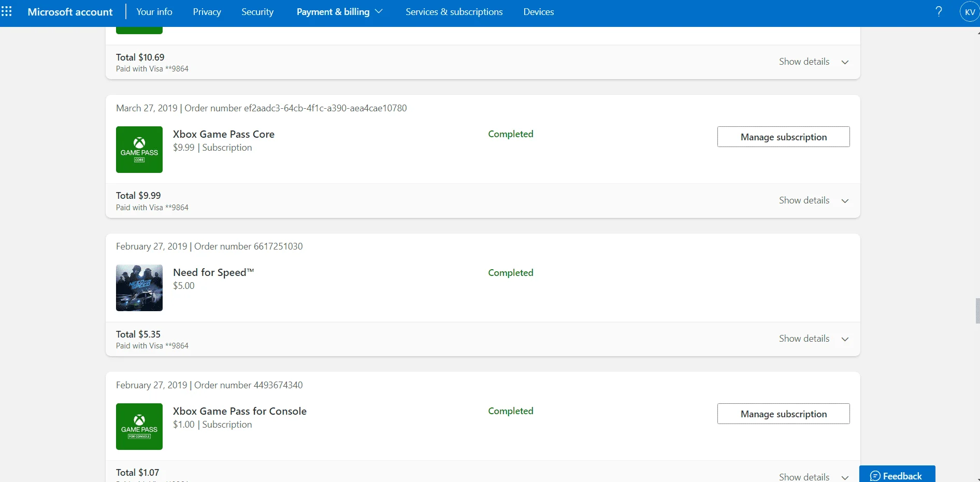Show details for the $1.07 order
This screenshot has height=482, width=980.
[814, 476]
